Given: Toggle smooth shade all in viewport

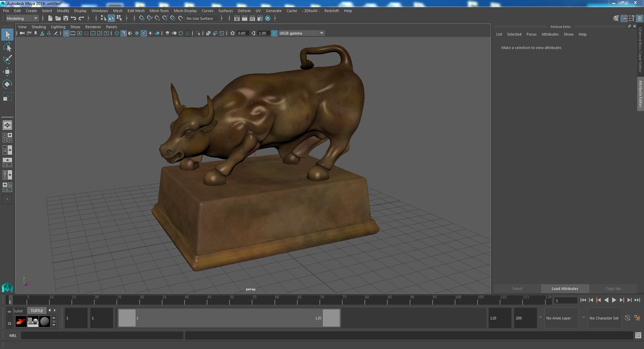Looking at the screenshot, I should point(123,33).
